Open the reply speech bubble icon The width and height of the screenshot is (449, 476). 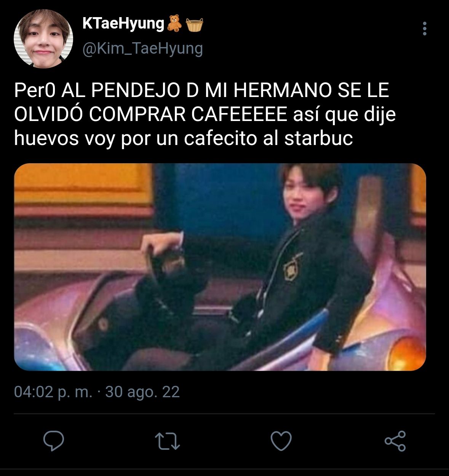[53, 441]
